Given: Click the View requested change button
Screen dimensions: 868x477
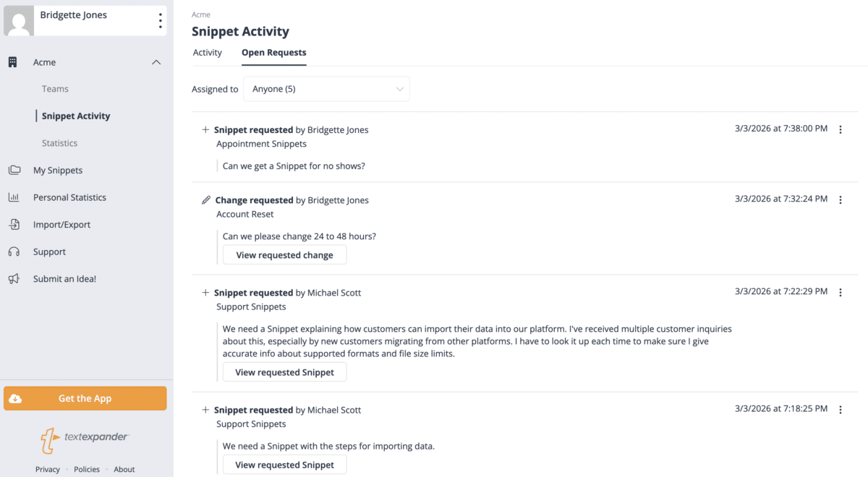Looking at the screenshot, I should 284,255.
